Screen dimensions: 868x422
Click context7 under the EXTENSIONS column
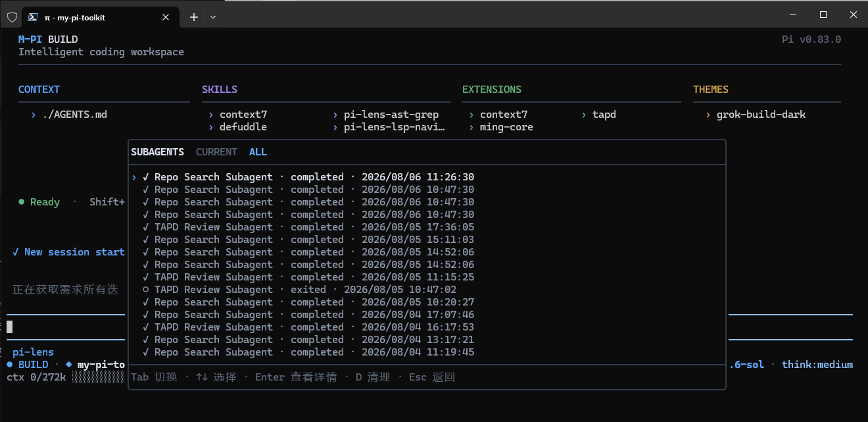pos(504,115)
